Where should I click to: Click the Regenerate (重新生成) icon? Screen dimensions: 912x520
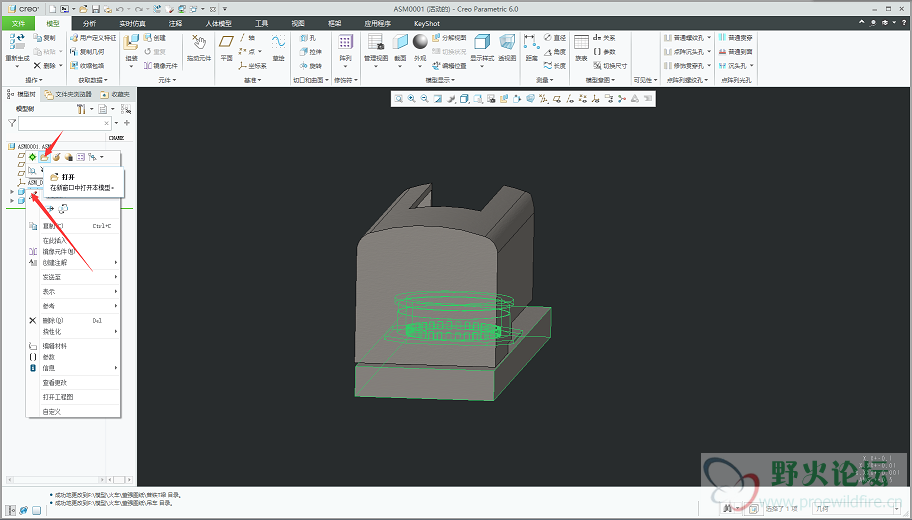[x=17, y=42]
